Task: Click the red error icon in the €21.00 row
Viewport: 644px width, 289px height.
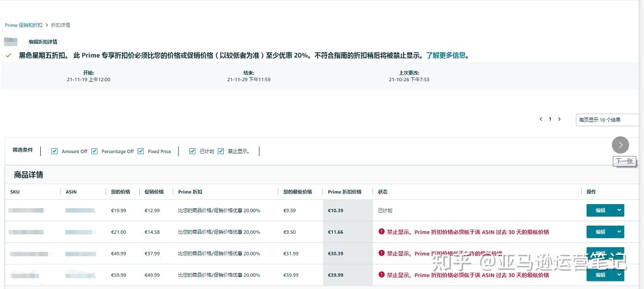Action: point(382,231)
